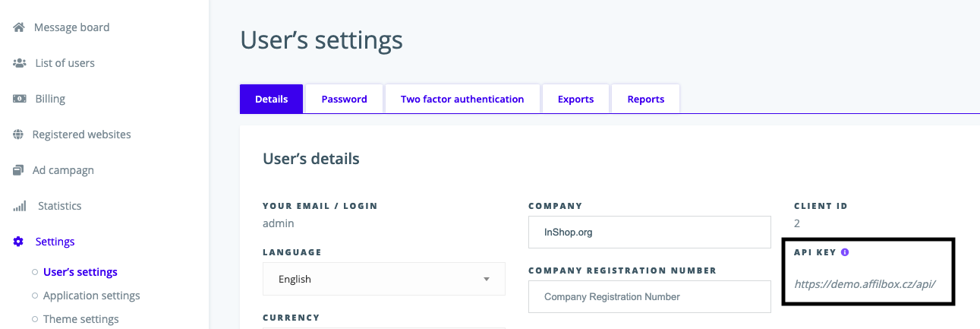
Task: Click the List of users people icon
Action: [20, 63]
